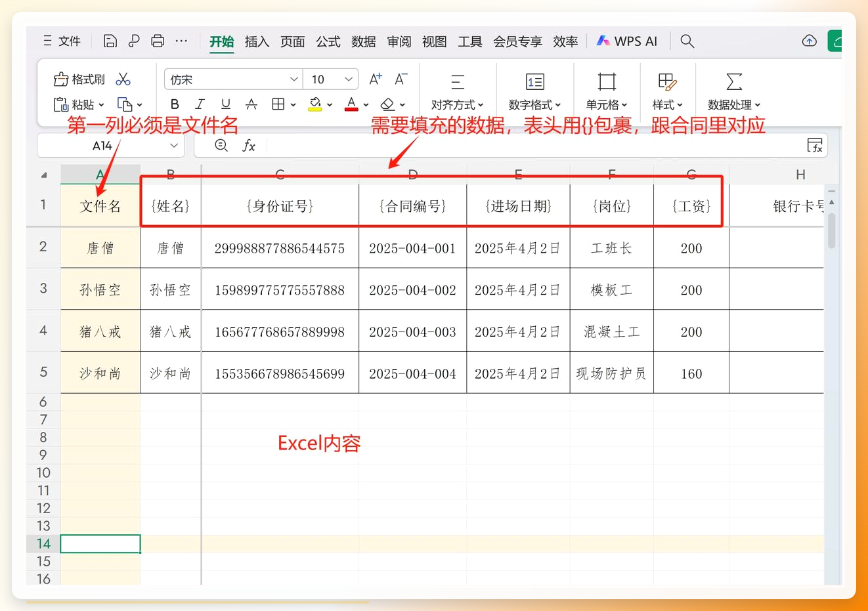Viewport: 868px width, 611px height.
Task: Click the formula bar input area
Action: pyautogui.click(x=535, y=146)
